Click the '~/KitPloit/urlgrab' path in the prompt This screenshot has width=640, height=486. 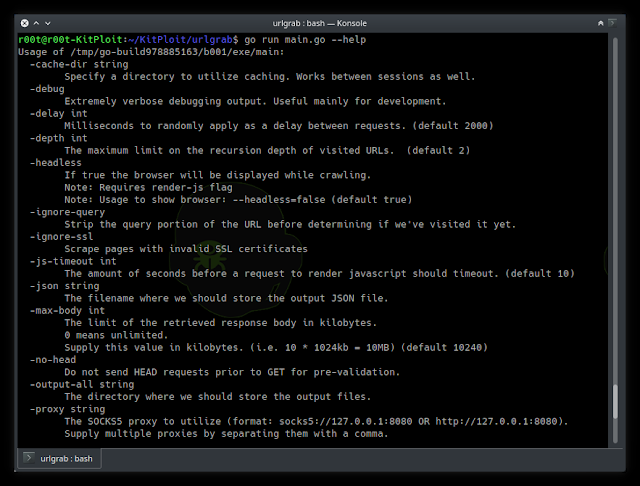pos(180,40)
